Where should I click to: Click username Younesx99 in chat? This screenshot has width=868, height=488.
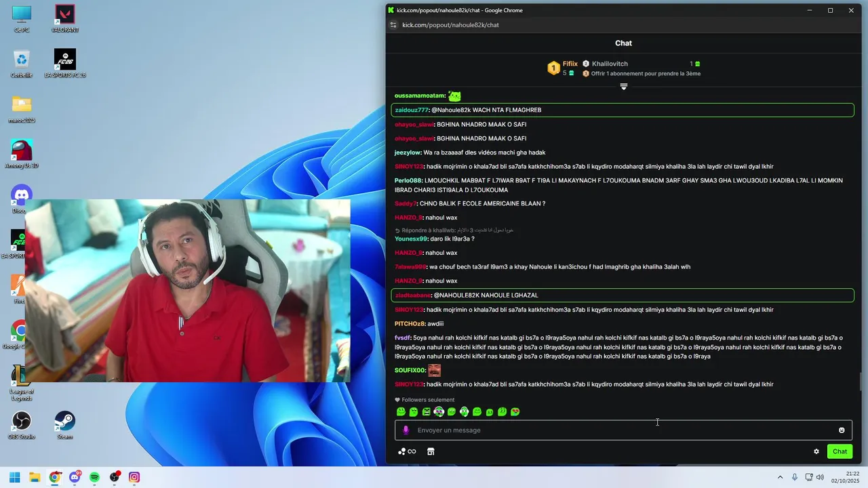point(411,239)
